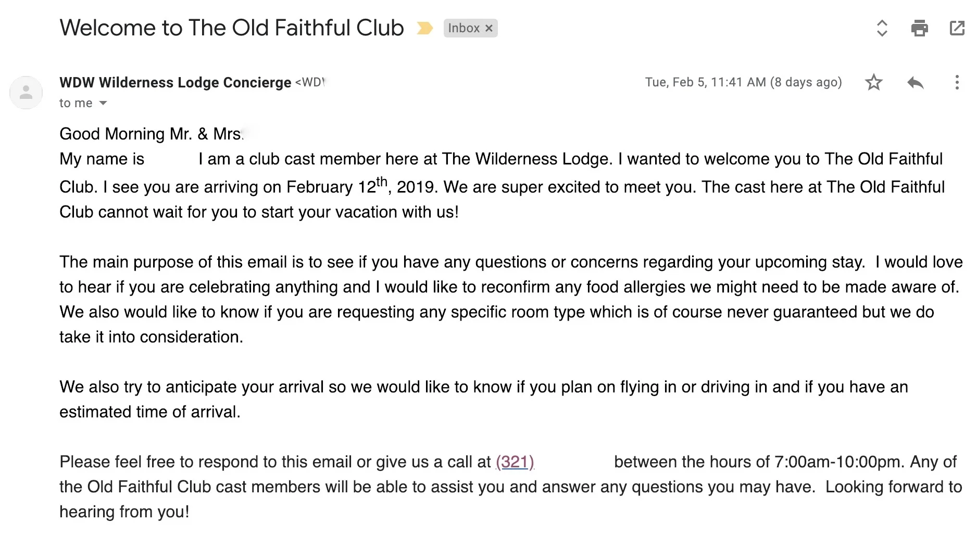Reply to the concierge email

[915, 82]
